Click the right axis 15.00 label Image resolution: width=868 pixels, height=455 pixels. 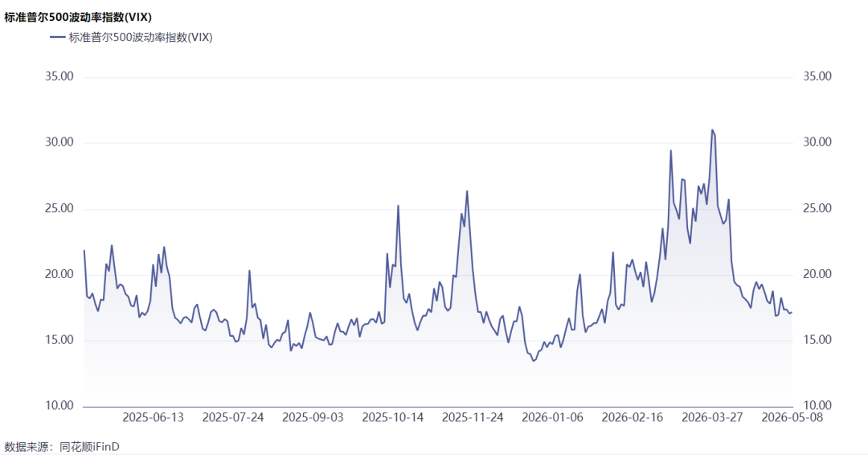tap(817, 340)
